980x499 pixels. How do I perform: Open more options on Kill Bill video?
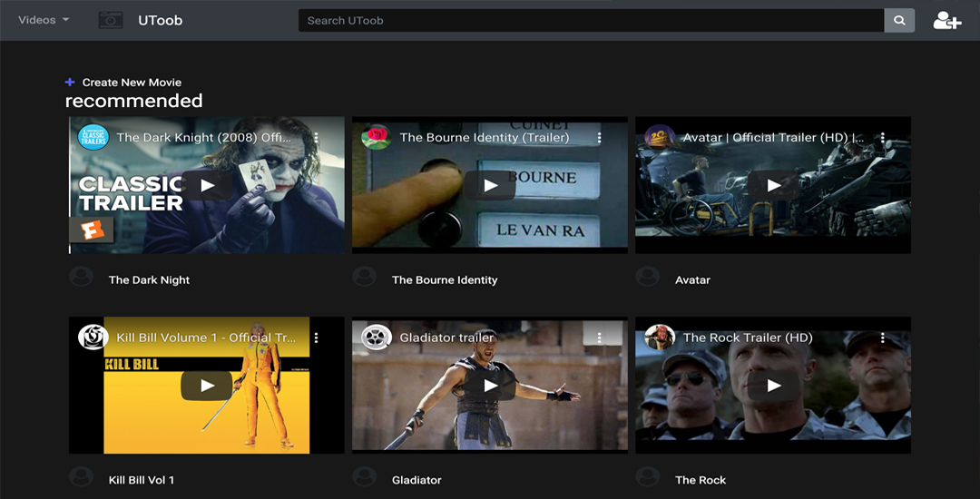pos(317,338)
